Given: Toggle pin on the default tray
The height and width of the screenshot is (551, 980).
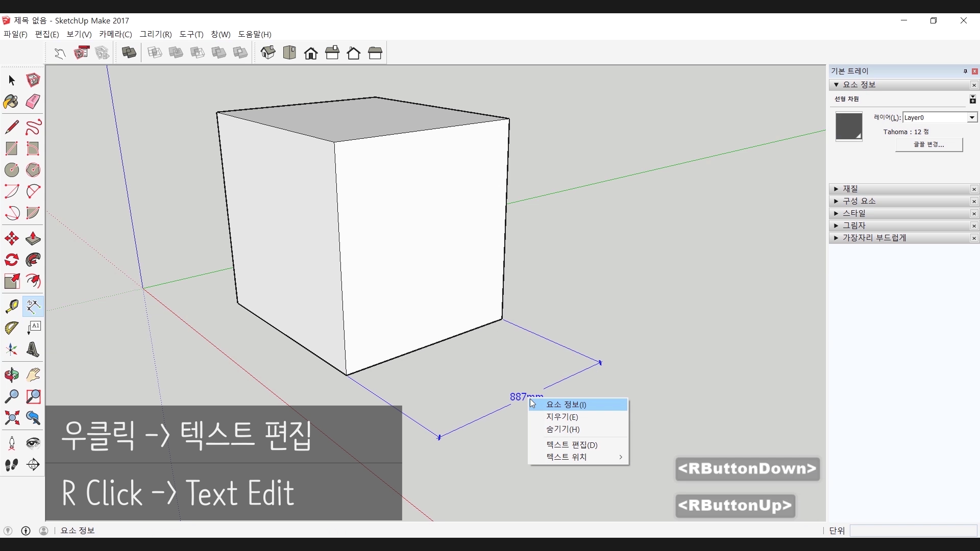Looking at the screenshot, I should 965,71.
